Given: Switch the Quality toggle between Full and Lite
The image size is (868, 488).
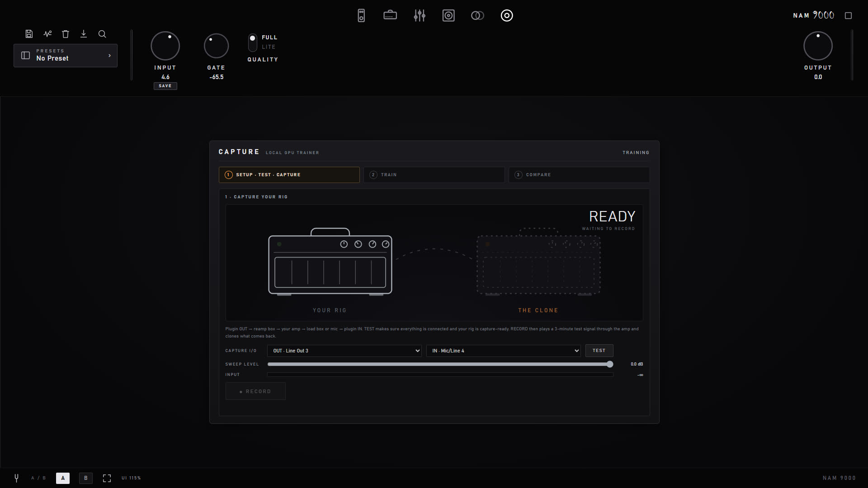Looking at the screenshot, I should tap(253, 42).
